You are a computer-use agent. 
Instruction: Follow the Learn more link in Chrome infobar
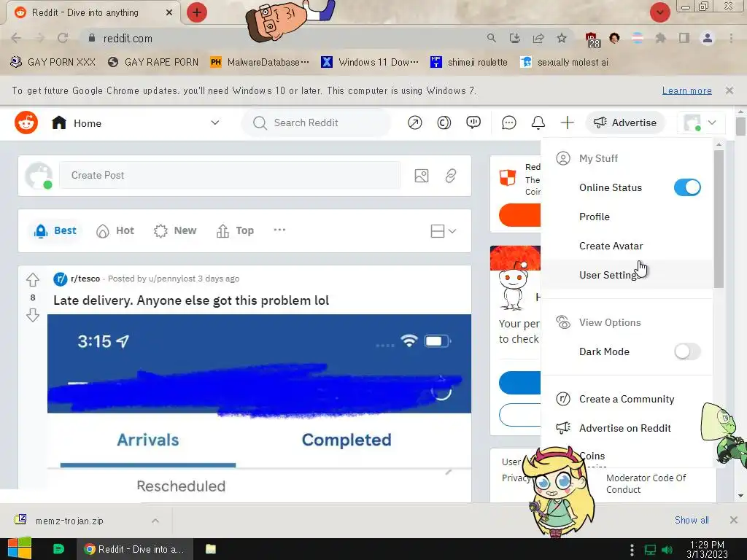pyautogui.click(x=686, y=90)
